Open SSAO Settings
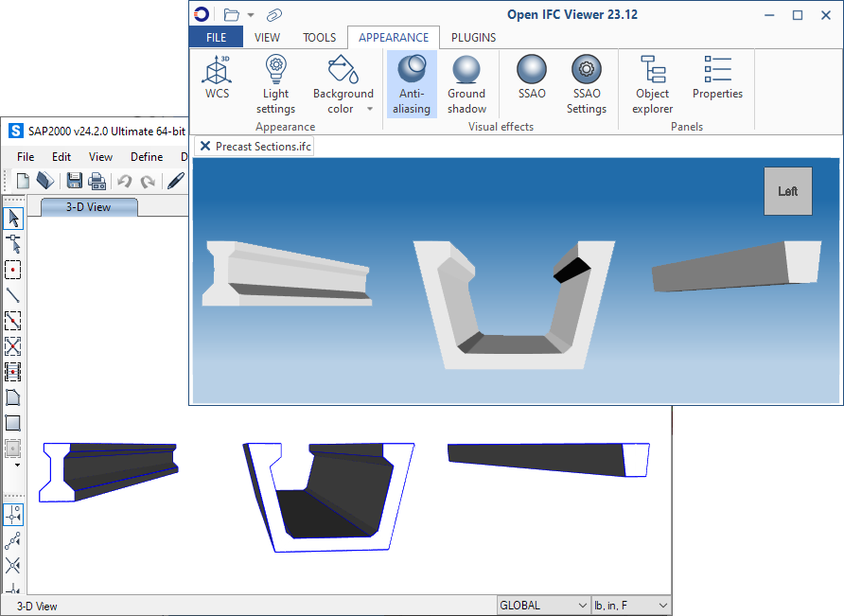The height and width of the screenshot is (616, 844). pos(587,84)
